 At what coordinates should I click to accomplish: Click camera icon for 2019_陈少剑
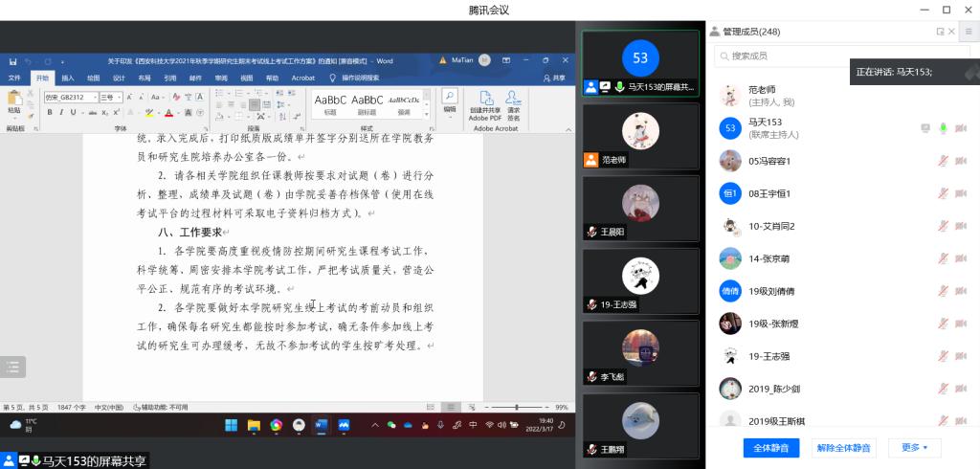pyautogui.click(x=961, y=389)
